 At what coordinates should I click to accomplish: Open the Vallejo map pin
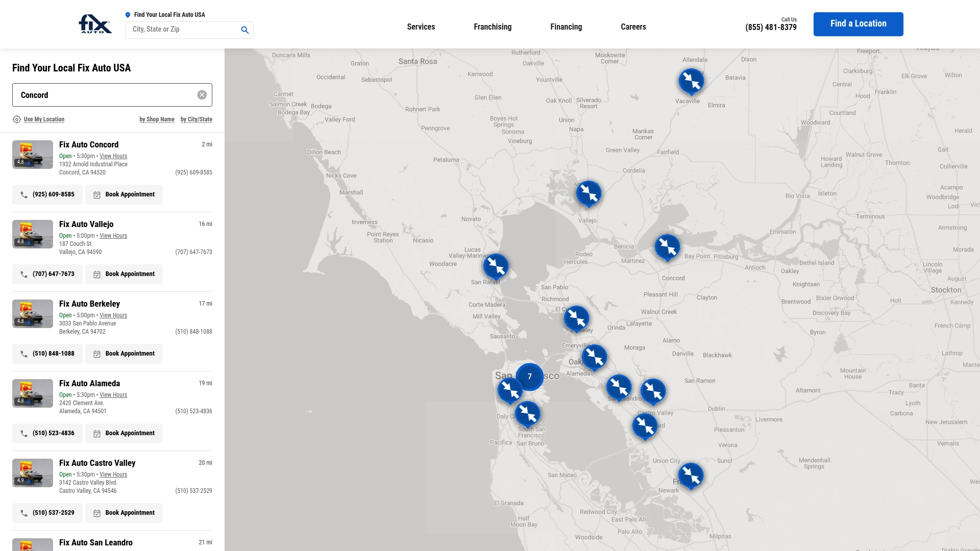tap(589, 194)
